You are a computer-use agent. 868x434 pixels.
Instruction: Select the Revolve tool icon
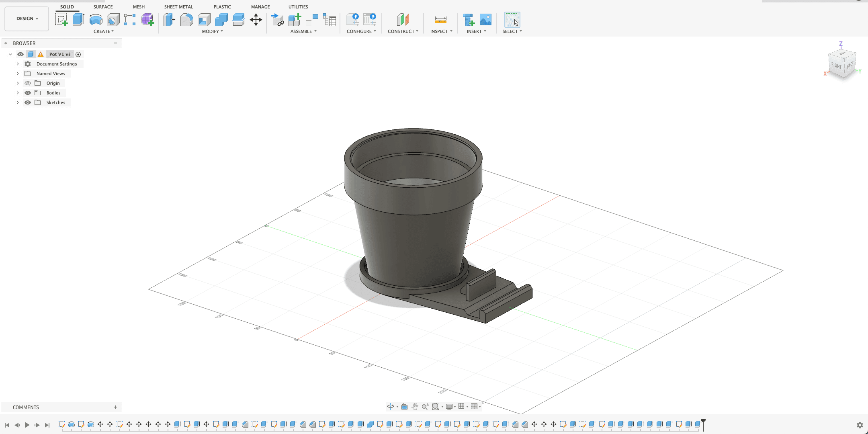click(96, 19)
